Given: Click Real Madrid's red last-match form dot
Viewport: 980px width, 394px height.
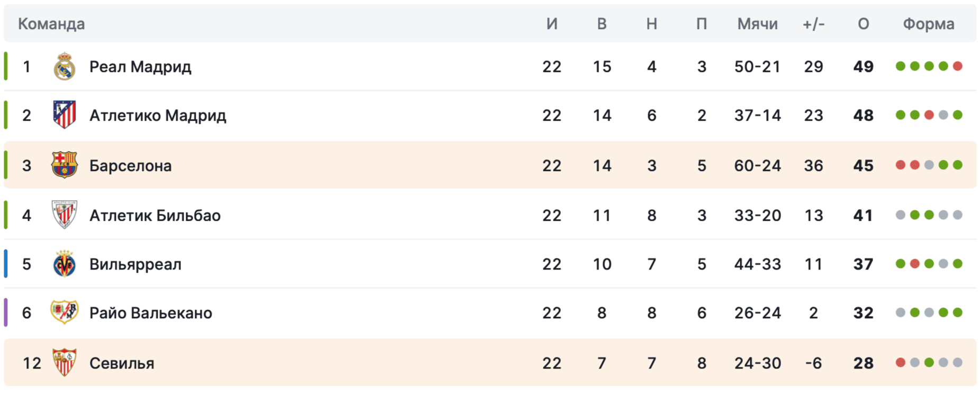Looking at the screenshot, I should [957, 66].
